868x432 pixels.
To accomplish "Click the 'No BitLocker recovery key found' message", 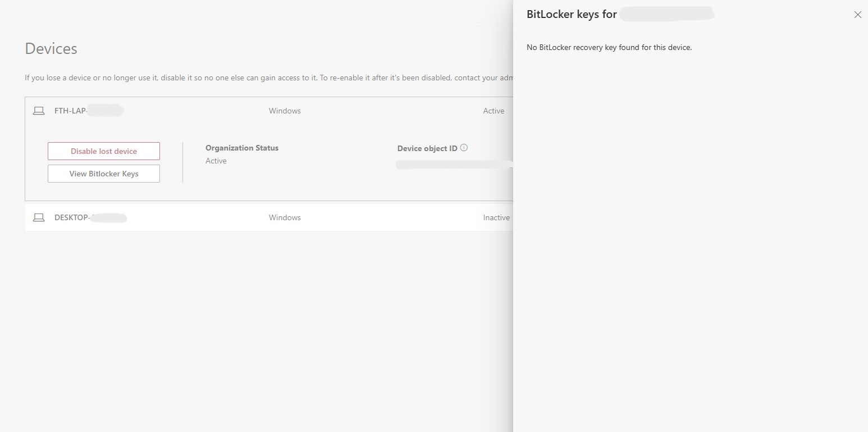I will (x=609, y=47).
